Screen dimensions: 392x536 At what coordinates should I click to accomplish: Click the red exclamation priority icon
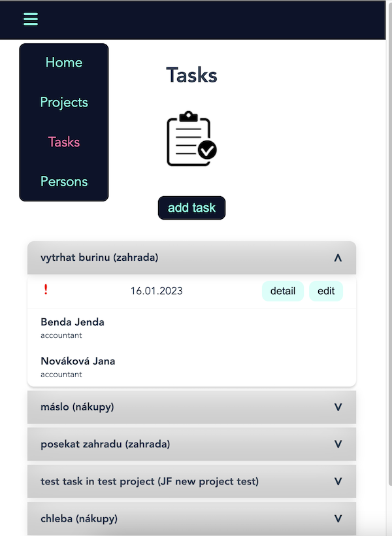(46, 290)
